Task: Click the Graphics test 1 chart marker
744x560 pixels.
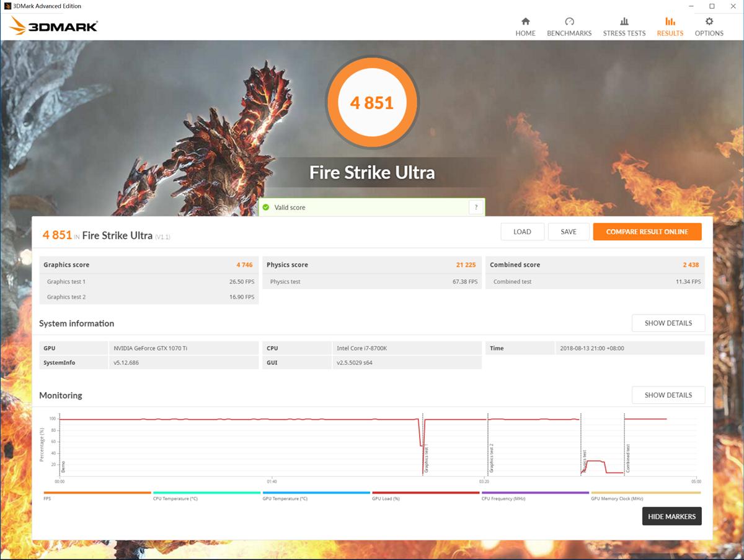Action: [426, 458]
